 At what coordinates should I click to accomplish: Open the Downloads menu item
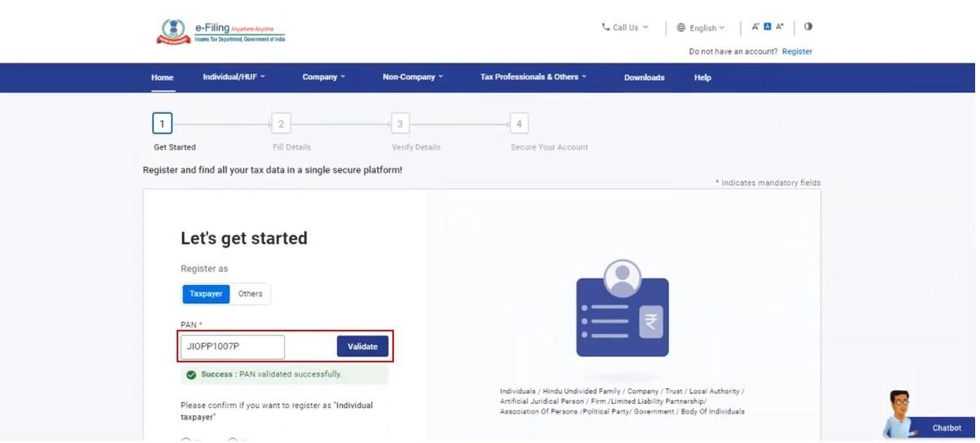click(645, 77)
